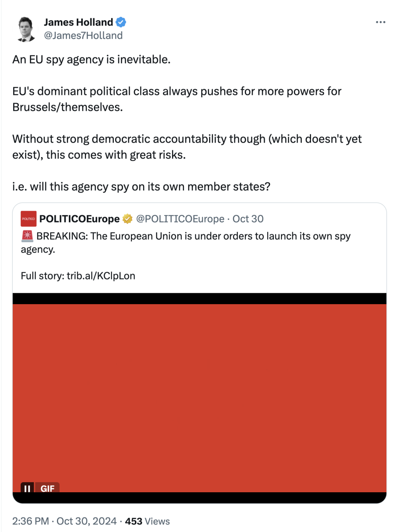The image size is (397, 532).
Task: Click the "will this agency spy" question line
Action: (141, 187)
